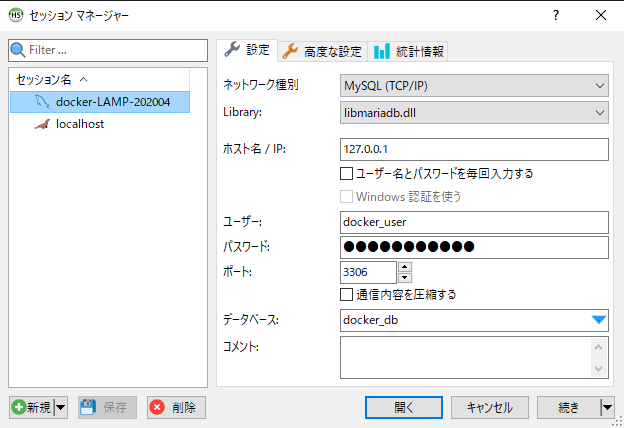
Task: Switch to the 設定 tab
Action: point(247,50)
